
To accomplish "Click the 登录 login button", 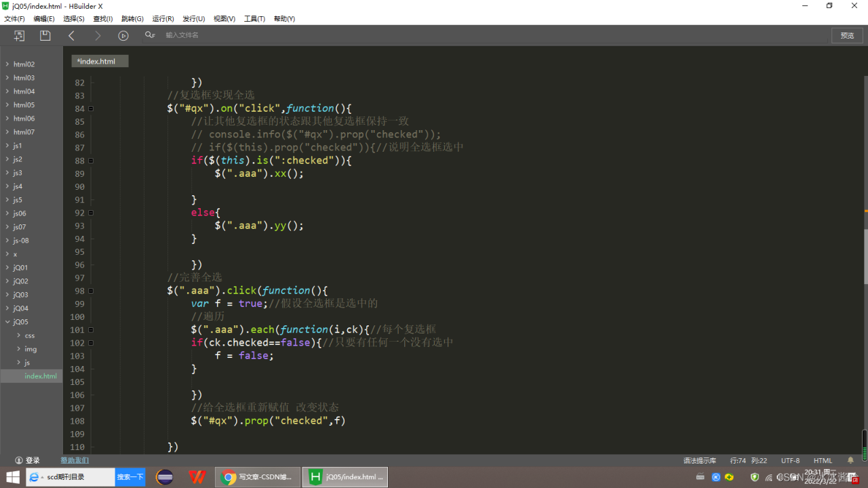I will click(x=33, y=460).
